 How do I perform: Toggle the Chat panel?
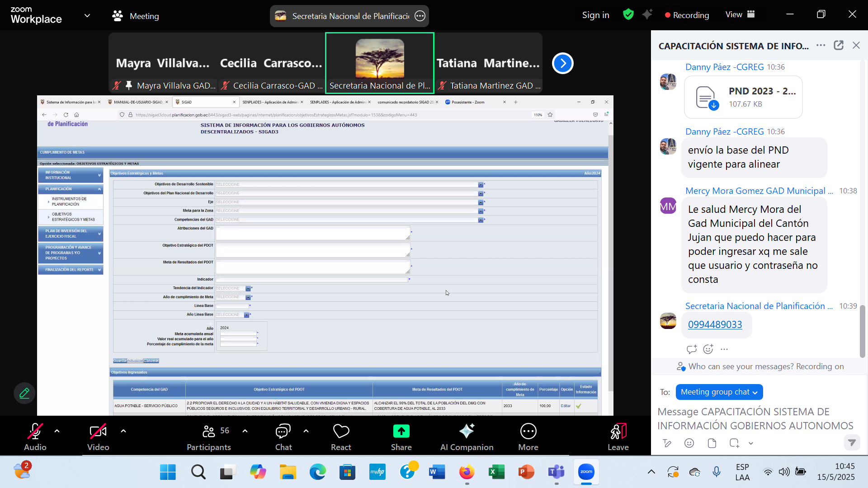[283, 436]
